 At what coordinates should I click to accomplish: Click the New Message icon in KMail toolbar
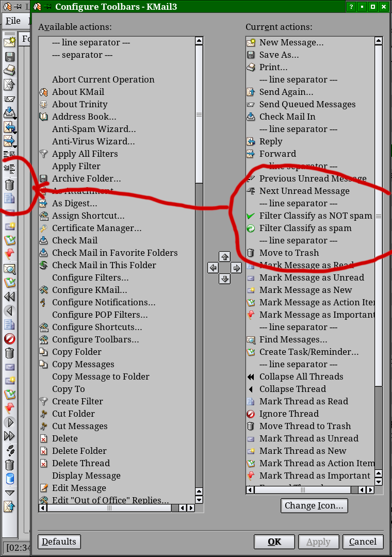click(10, 42)
